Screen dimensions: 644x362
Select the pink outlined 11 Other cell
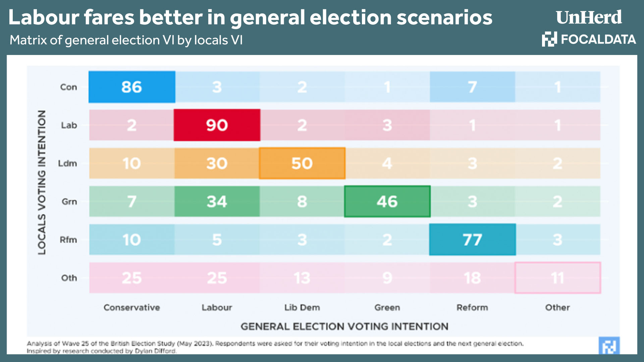click(x=557, y=278)
